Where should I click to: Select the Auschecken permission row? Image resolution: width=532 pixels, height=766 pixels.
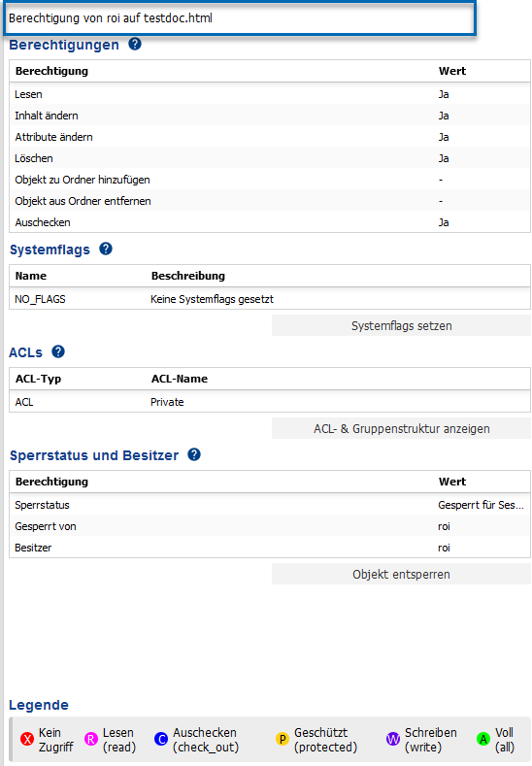click(270, 222)
